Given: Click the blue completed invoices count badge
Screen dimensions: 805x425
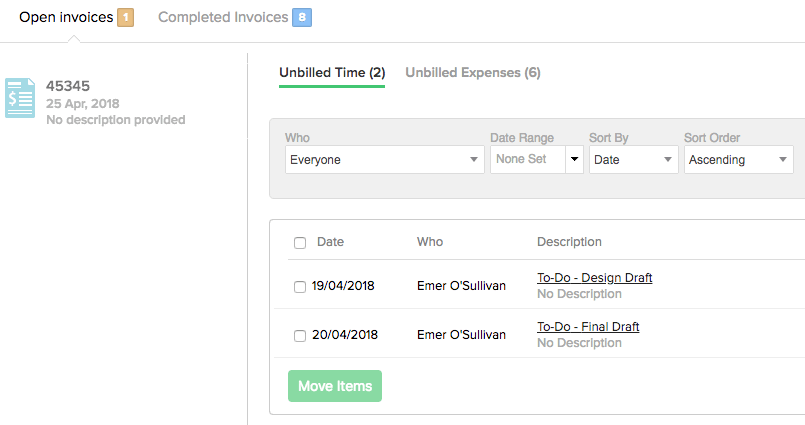Looking at the screenshot, I should point(302,17).
